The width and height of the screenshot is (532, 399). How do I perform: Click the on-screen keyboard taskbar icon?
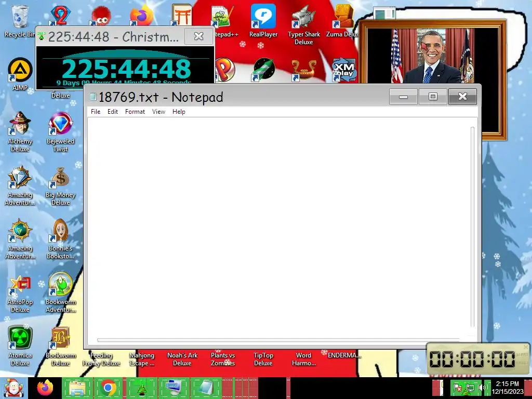coord(174,388)
